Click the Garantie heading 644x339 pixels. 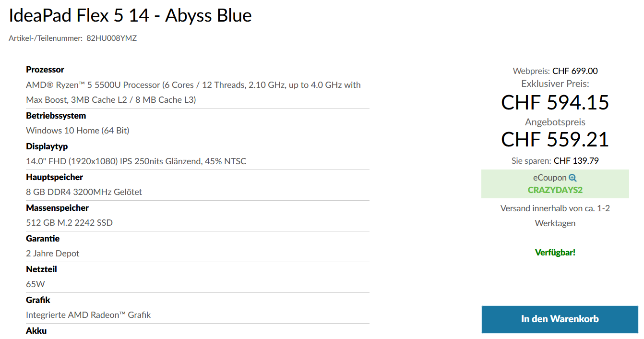click(x=43, y=239)
